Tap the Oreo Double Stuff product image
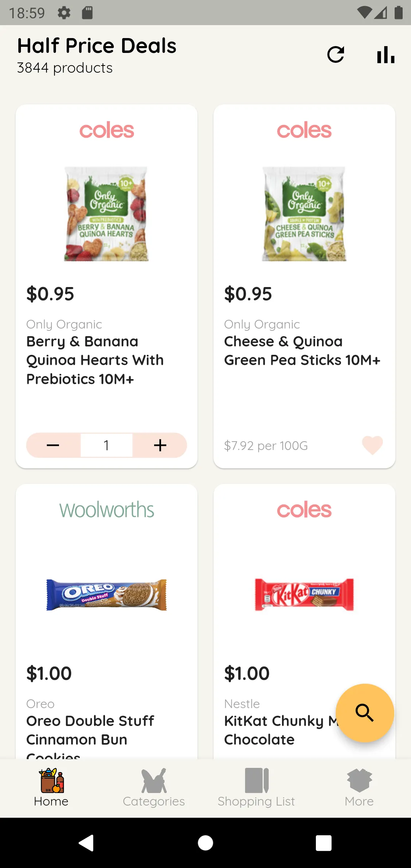The width and height of the screenshot is (411, 868). tap(107, 595)
